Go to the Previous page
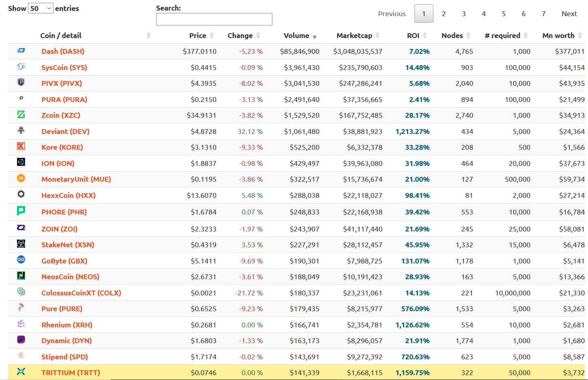The height and width of the screenshot is (380, 588). (392, 14)
